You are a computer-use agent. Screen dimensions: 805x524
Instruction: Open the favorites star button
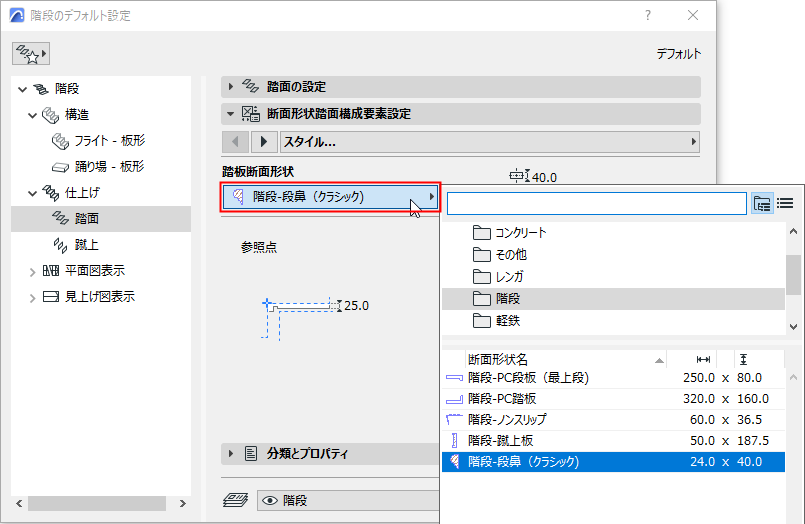[x=31, y=54]
